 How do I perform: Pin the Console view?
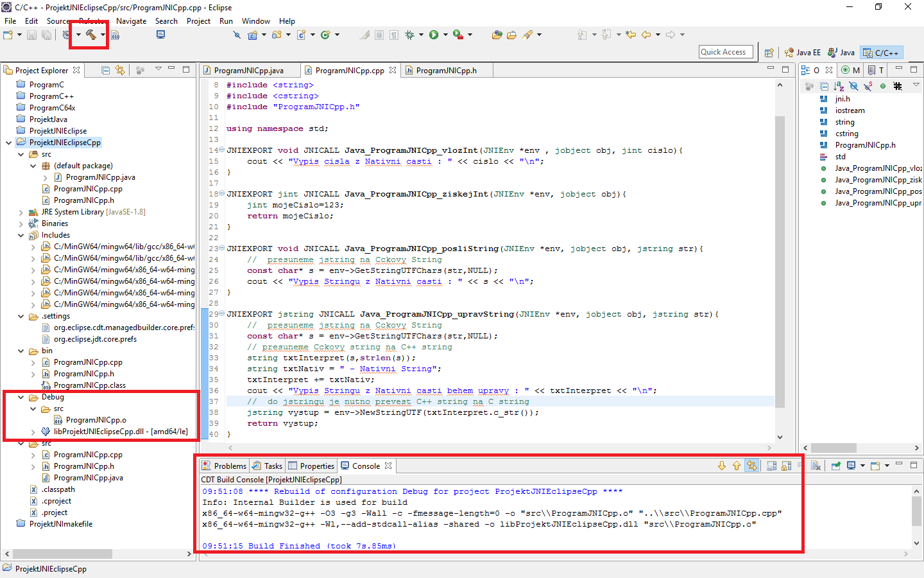[835, 466]
